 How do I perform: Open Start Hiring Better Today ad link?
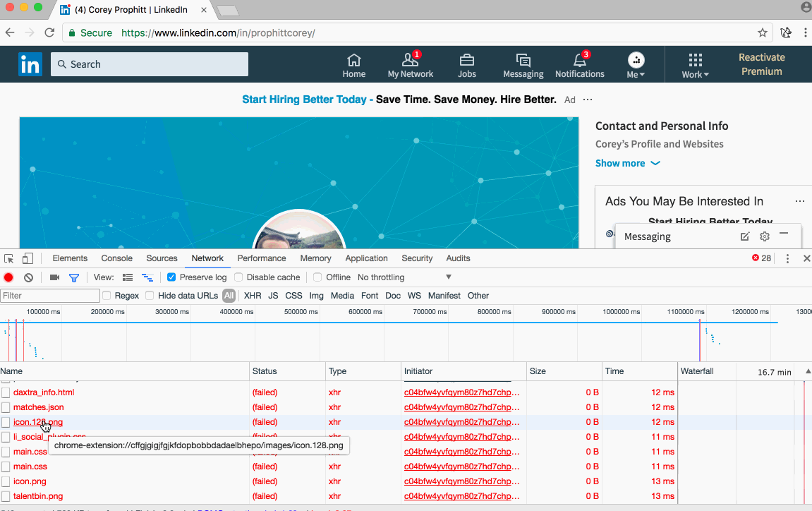click(x=305, y=100)
